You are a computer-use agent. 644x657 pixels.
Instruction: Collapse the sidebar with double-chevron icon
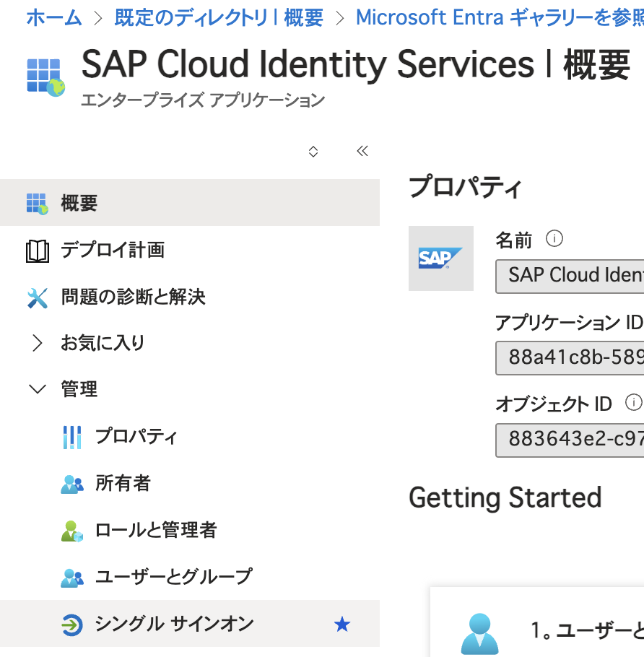coord(362,151)
